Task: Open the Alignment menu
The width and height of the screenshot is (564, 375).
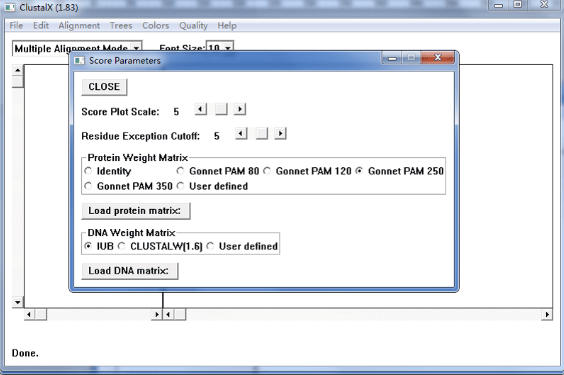Action: pos(79,26)
